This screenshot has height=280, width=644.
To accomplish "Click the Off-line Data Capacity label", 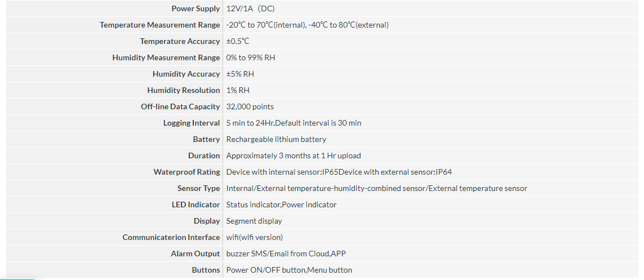I will [180, 106].
